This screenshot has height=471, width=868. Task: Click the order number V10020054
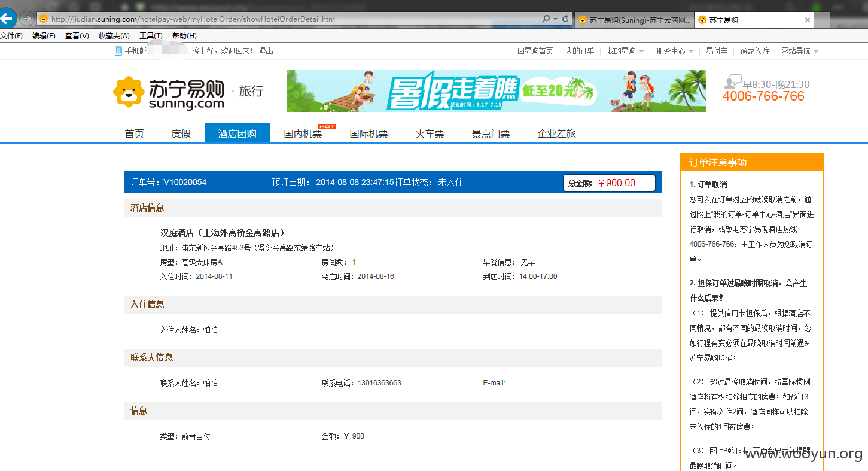[185, 182]
